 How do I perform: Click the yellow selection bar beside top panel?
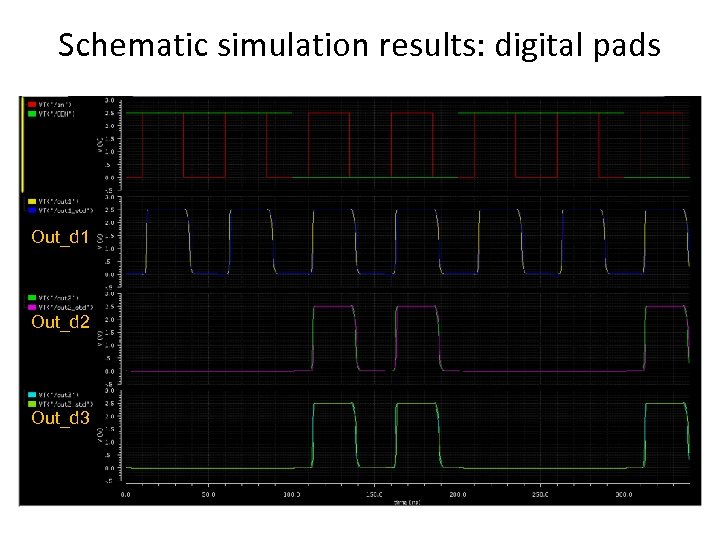tap(22, 144)
